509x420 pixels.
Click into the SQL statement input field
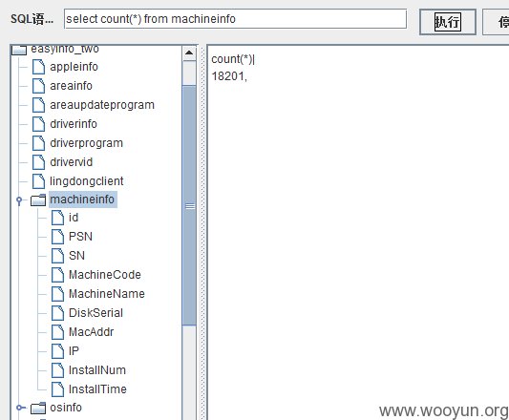(235, 19)
